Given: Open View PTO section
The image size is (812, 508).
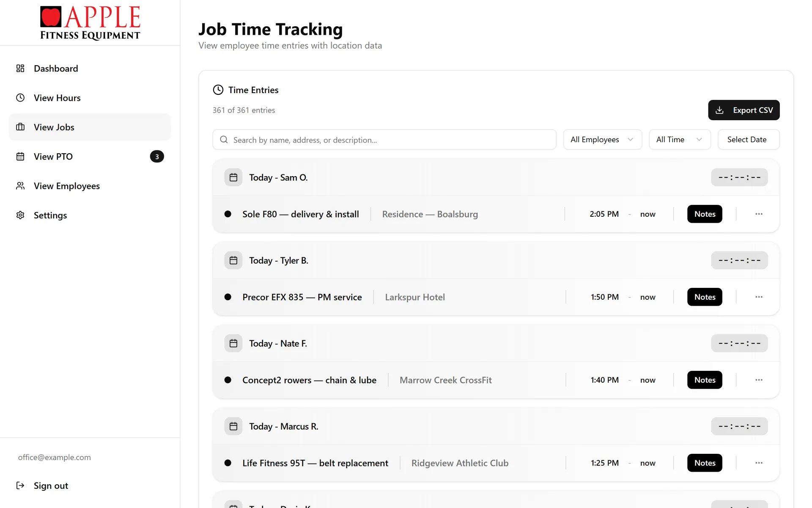Looking at the screenshot, I should [x=90, y=157].
